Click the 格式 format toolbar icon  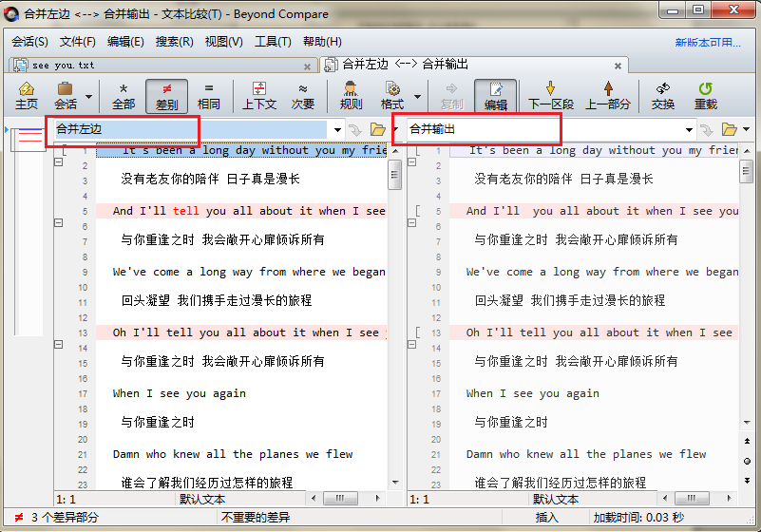(x=392, y=96)
